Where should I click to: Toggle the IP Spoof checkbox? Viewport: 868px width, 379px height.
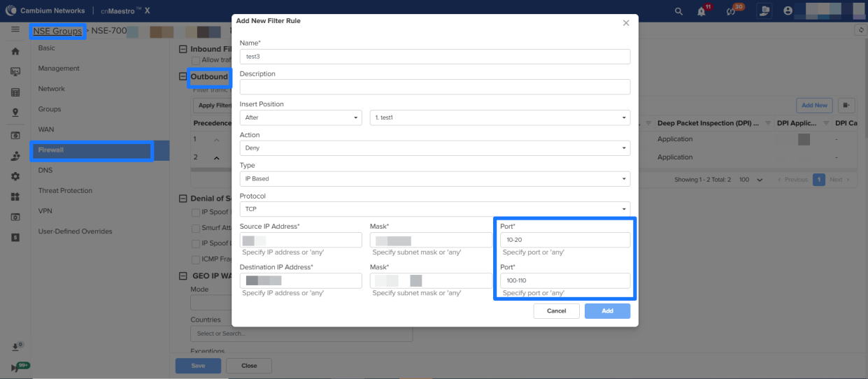click(196, 212)
